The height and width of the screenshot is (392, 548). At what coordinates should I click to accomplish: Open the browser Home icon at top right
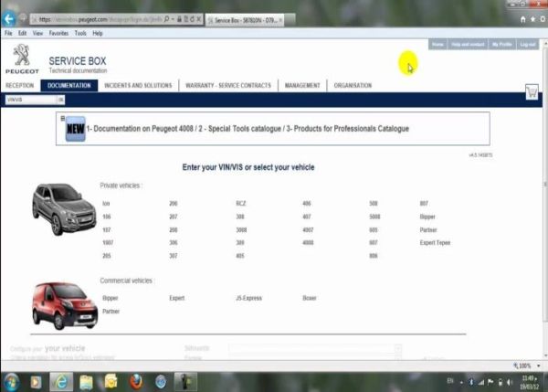point(522,19)
